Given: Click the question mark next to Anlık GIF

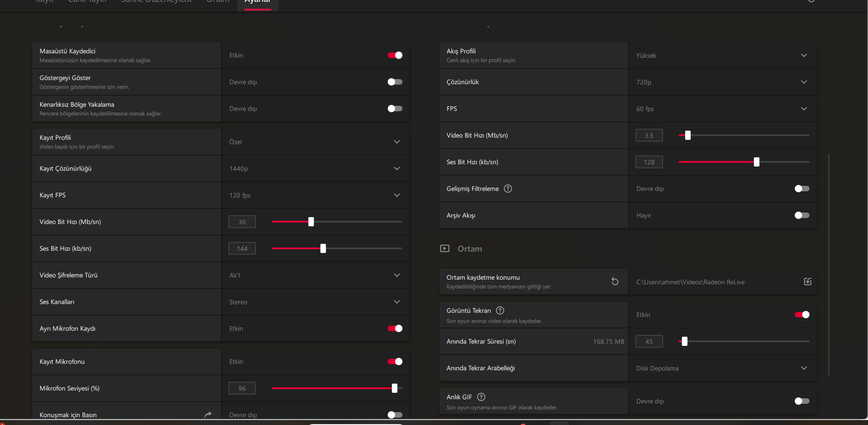Looking at the screenshot, I should pyautogui.click(x=481, y=397).
